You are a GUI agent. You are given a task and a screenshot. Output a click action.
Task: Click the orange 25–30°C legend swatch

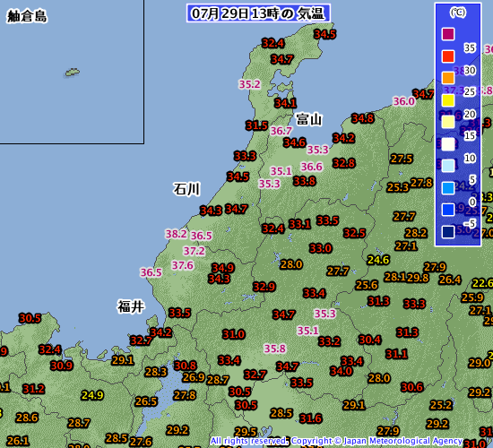pos(448,78)
